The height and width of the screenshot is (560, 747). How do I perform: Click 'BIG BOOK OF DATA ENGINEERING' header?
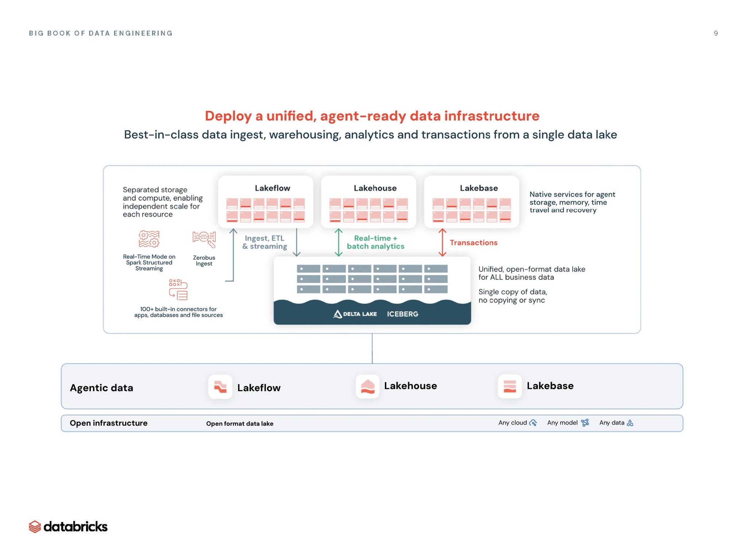[x=101, y=33]
